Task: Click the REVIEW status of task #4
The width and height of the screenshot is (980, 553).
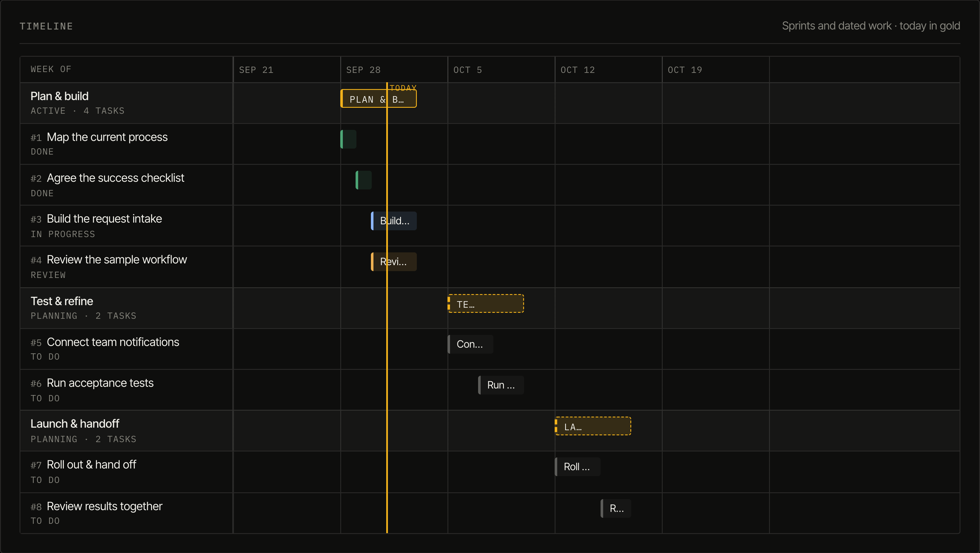Action: tap(48, 275)
